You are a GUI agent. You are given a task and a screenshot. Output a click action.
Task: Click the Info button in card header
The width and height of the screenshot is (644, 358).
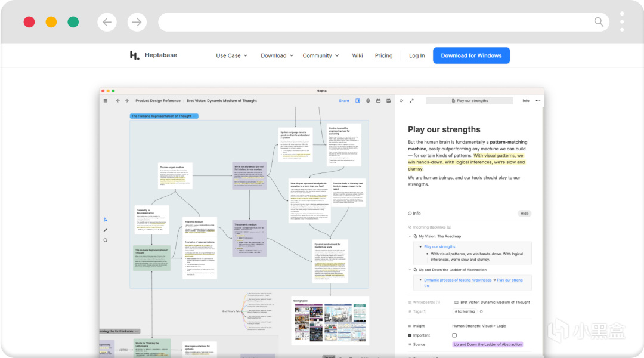tap(526, 101)
